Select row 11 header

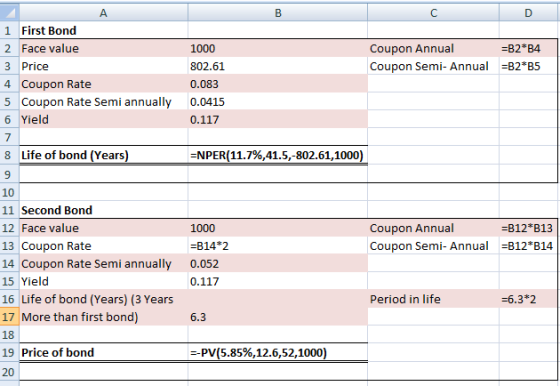click(9, 210)
